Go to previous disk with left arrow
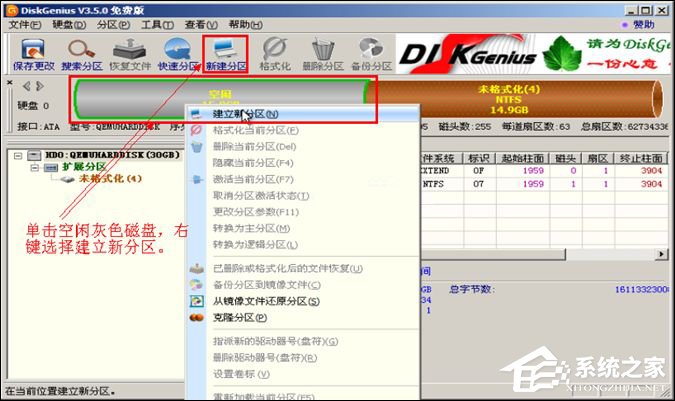The height and width of the screenshot is (401, 675). 27,86
